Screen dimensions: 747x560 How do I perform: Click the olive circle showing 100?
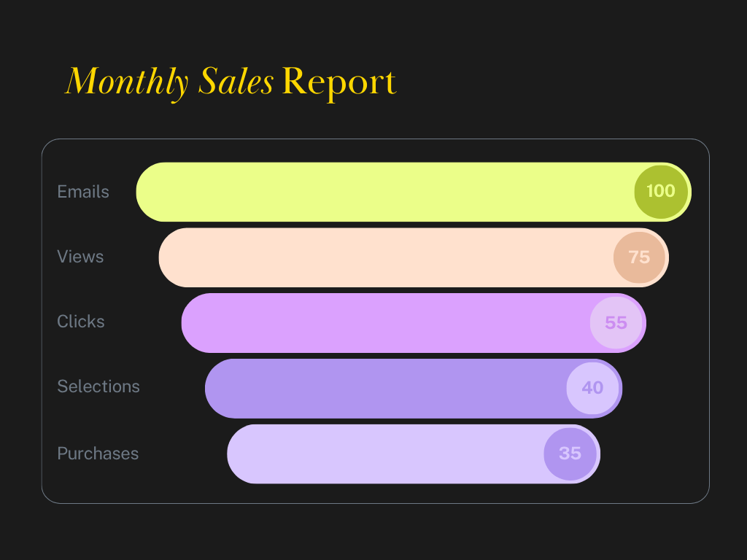pyautogui.click(x=661, y=192)
